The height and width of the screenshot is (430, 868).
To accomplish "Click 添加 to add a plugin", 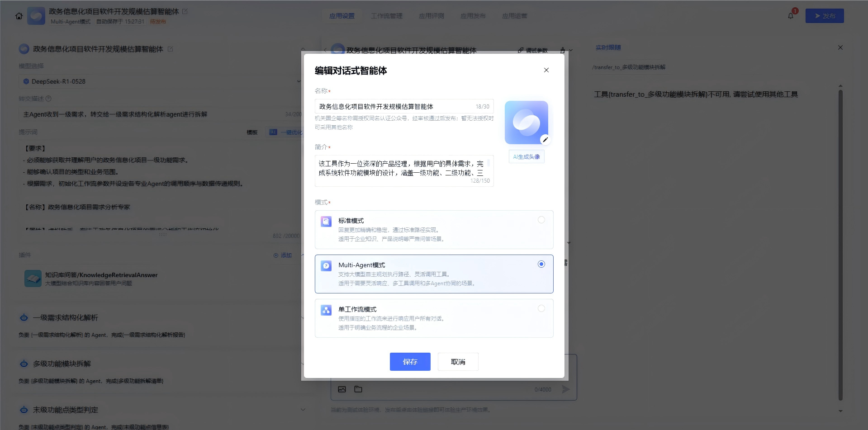I will (x=283, y=255).
